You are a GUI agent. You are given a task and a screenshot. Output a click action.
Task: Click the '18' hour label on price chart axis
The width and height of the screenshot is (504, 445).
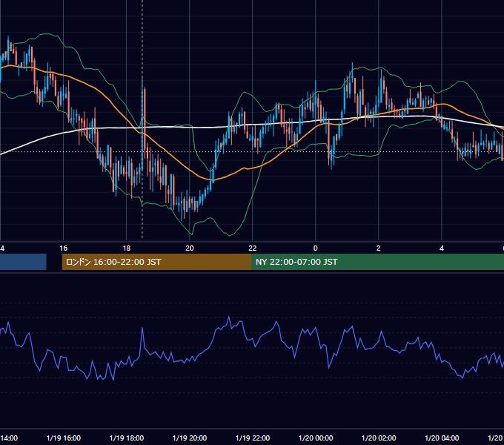coord(127,248)
